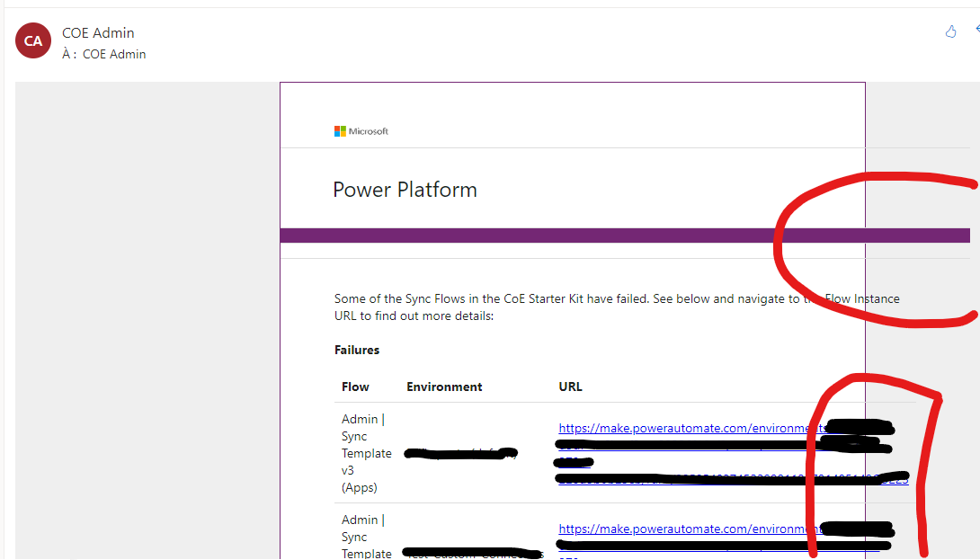Image resolution: width=980 pixels, height=560 pixels.
Task: Open the sender name COE Admin
Action: pos(98,32)
